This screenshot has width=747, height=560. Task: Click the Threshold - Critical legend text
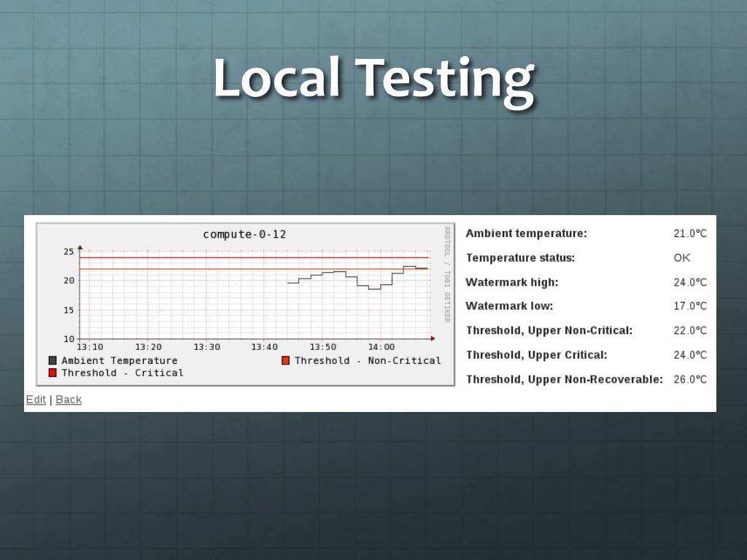(x=123, y=373)
